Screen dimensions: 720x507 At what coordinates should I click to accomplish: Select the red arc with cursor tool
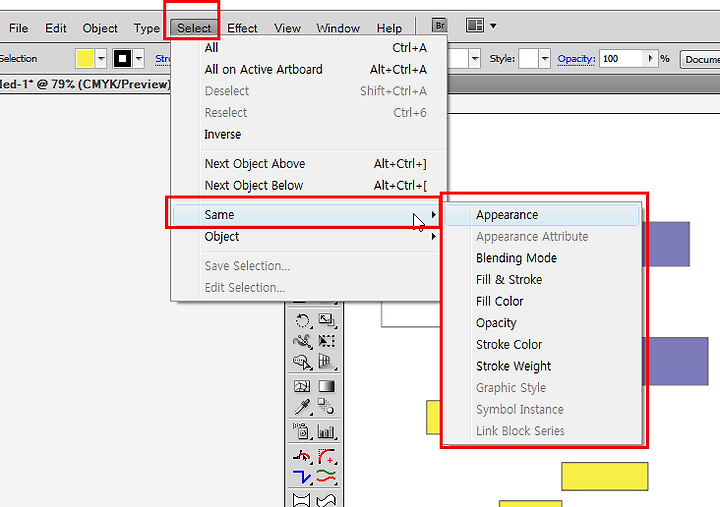pyautogui.click(x=302, y=456)
